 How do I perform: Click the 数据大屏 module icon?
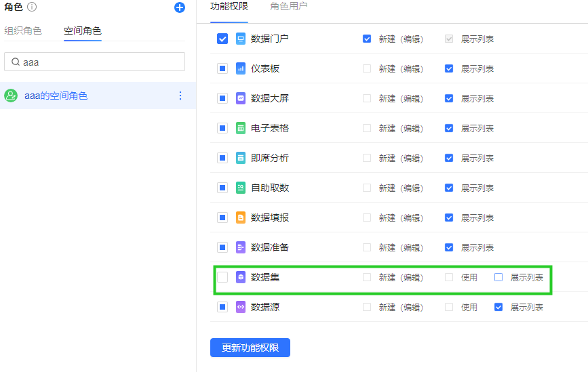pyautogui.click(x=241, y=98)
